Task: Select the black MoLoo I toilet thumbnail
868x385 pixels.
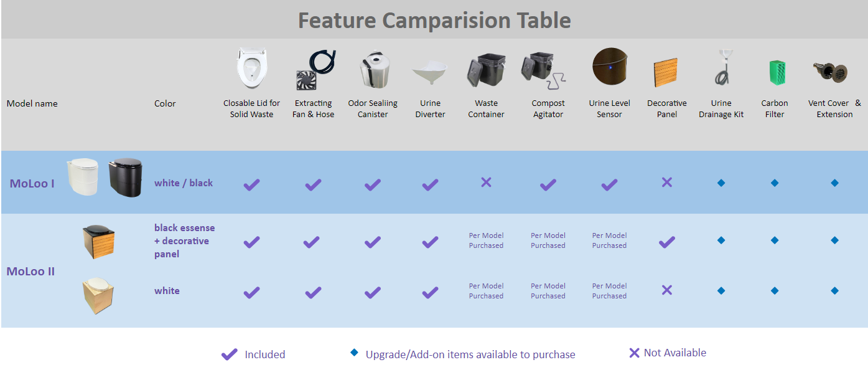Action: (126, 178)
